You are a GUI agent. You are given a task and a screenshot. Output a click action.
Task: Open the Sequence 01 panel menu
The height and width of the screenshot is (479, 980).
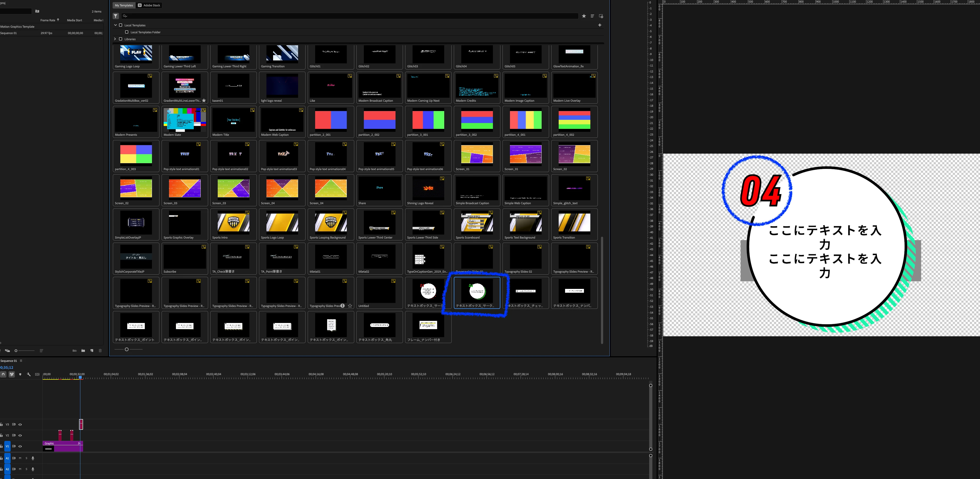click(21, 361)
